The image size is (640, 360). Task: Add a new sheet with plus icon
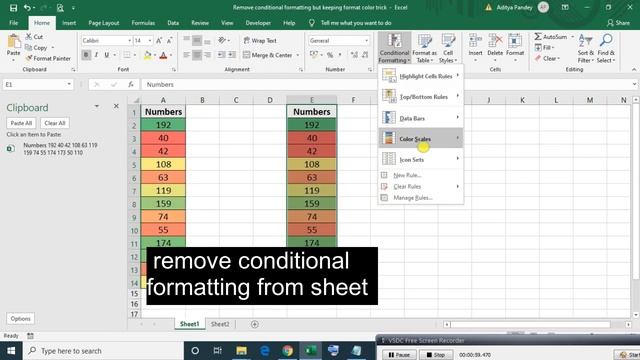[x=255, y=324]
